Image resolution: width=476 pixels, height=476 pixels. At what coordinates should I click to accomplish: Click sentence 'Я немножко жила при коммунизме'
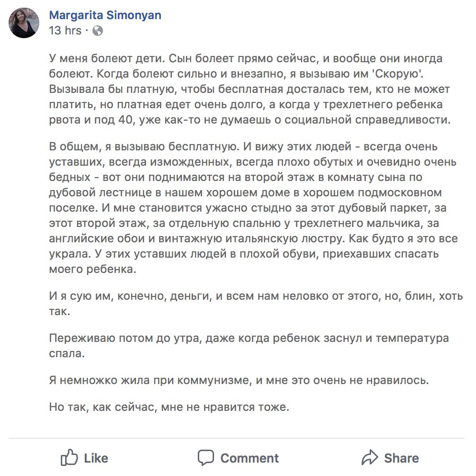[239, 380]
